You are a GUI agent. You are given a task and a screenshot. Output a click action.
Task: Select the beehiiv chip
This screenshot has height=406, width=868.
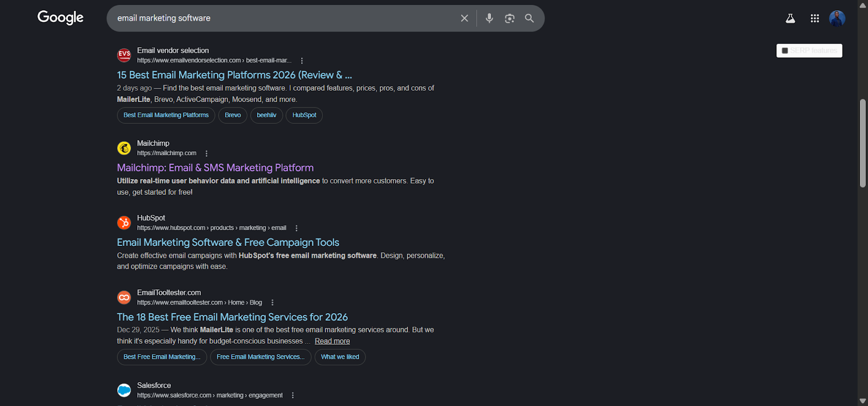tap(266, 115)
